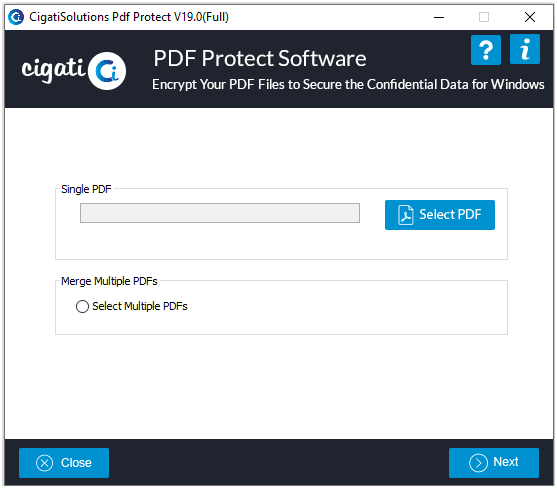
Task: Click the PDF document icon in Select PDF
Action: tap(405, 215)
